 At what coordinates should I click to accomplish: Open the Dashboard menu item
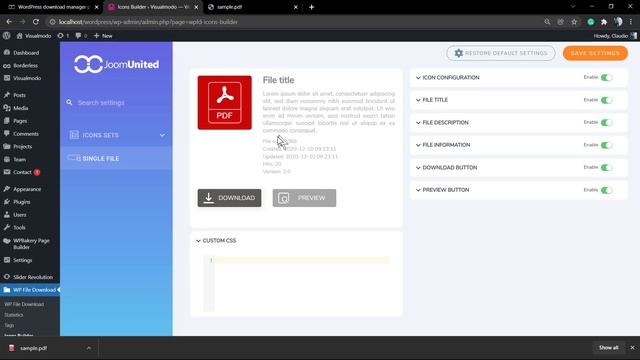point(26,53)
